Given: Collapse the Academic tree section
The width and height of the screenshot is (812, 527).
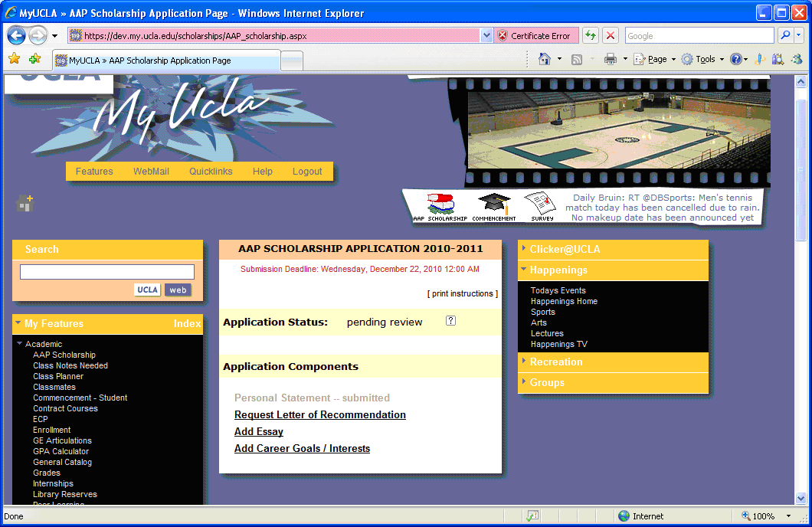Looking at the screenshot, I should click(20, 344).
